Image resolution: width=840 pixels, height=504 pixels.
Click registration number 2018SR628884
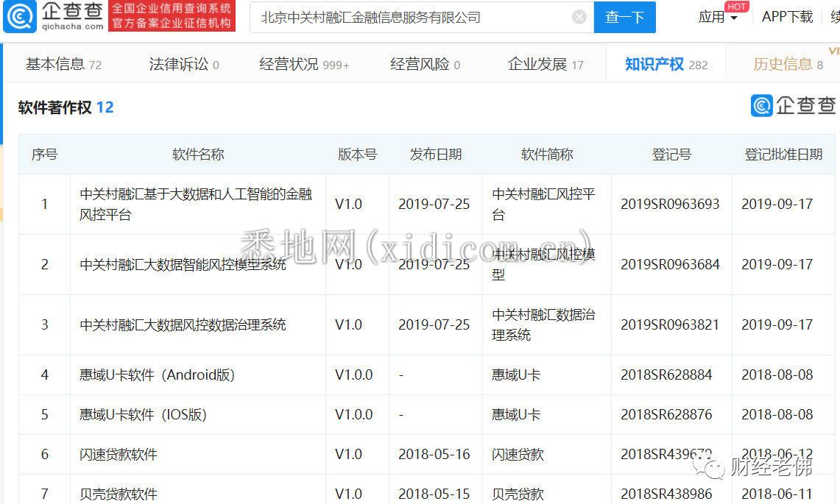[666, 375]
